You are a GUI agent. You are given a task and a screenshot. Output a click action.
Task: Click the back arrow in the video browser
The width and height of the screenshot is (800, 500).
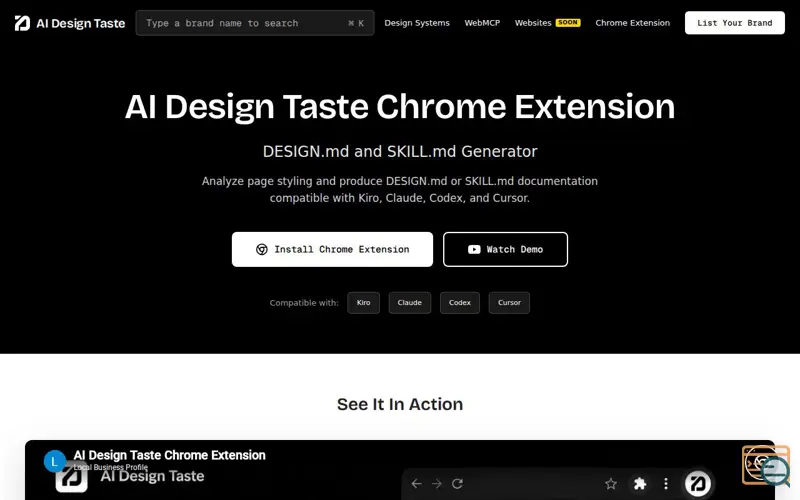[416, 484]
